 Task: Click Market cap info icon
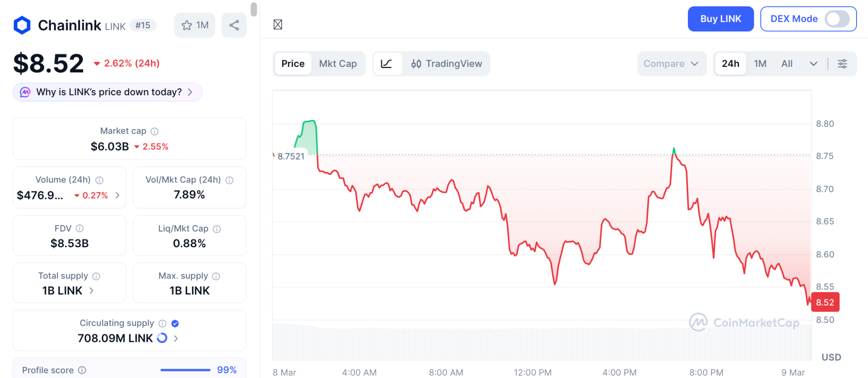tap(155, 132)
